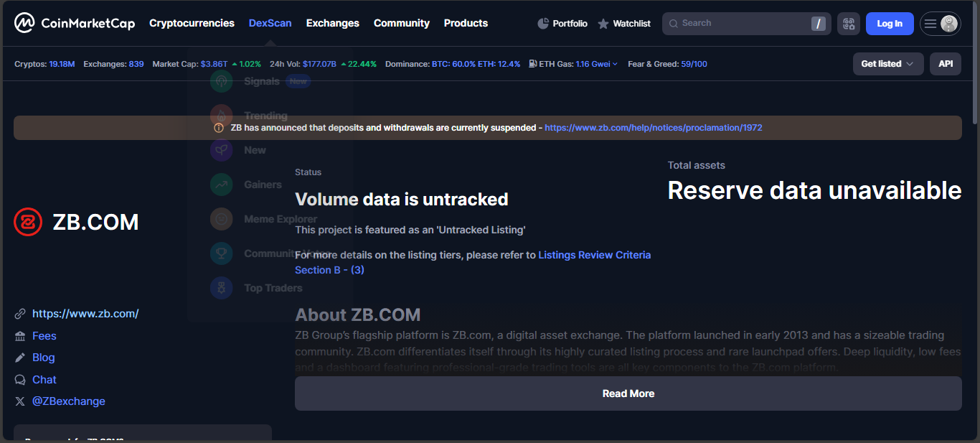Click the warning info icon in notice banner
Screen dimensions: 980x443
click(219, 128)
